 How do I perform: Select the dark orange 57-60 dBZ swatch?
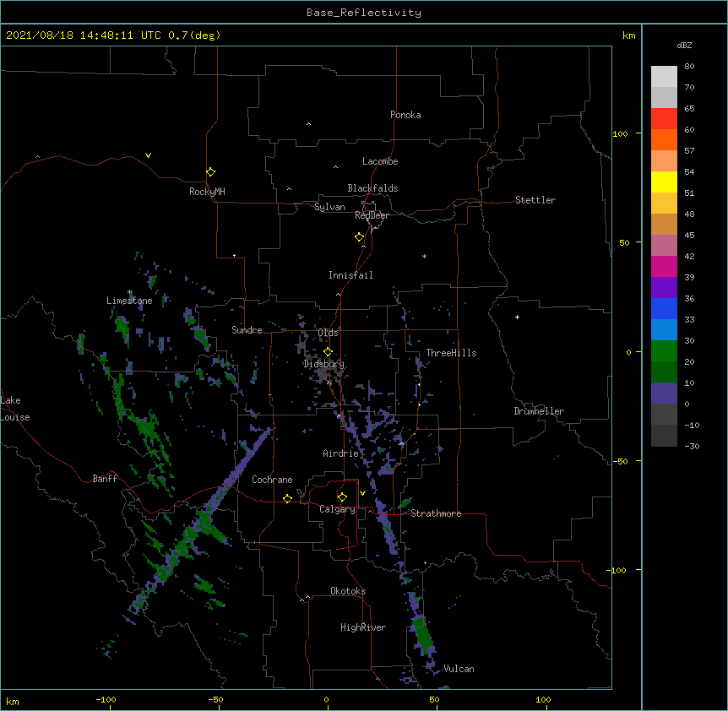point(664,139)
